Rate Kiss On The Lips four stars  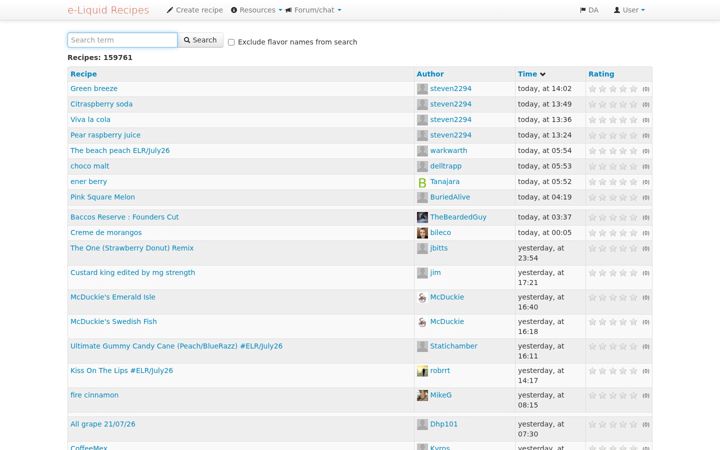[623, 371]
